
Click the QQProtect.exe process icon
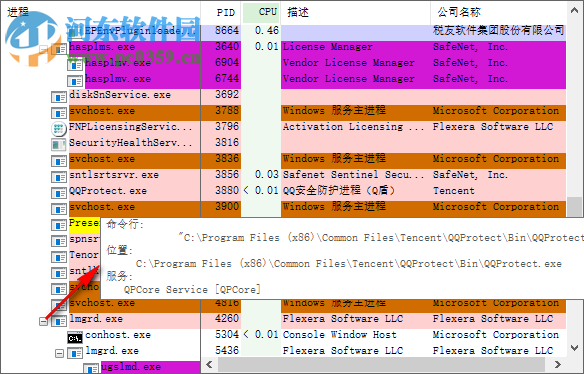point(59,193)
